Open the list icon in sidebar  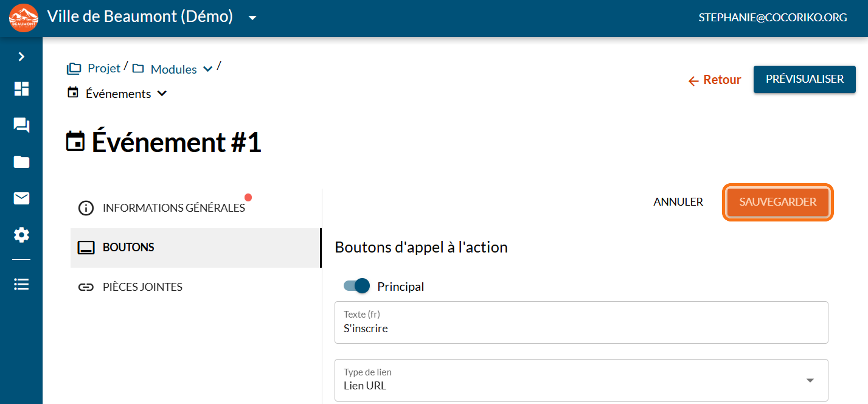click(x=21, y=284)
